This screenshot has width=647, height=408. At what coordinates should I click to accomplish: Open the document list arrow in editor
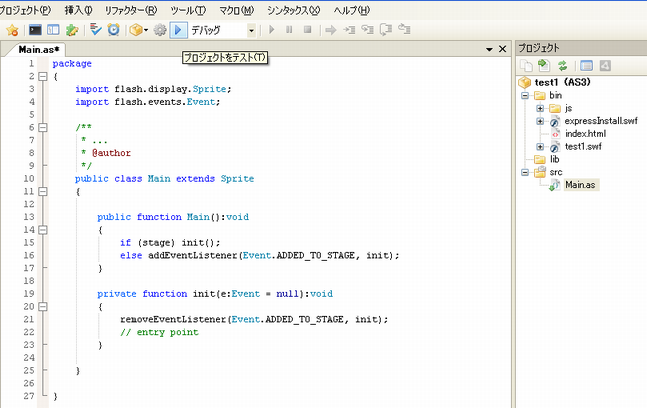tap(489, 50)
